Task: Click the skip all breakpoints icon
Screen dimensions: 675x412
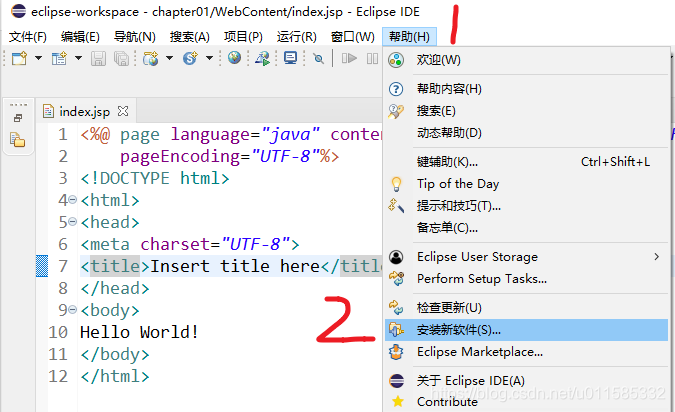Action: click(319, 58)
